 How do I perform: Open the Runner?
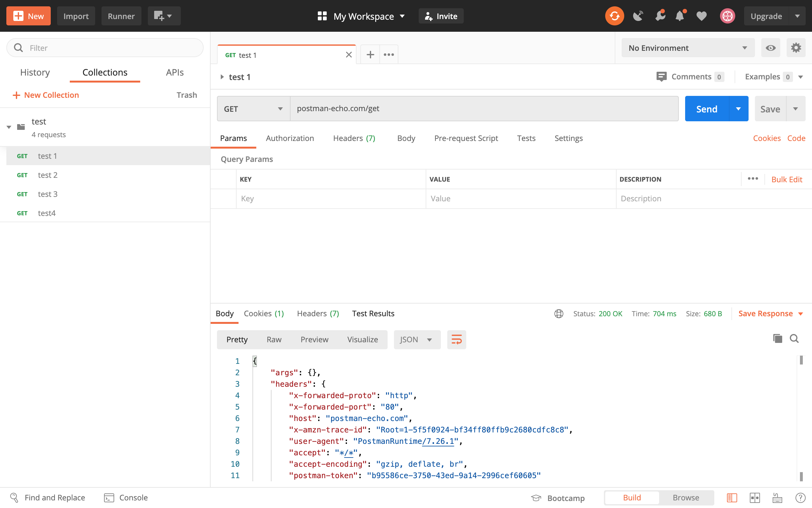tap(121, 16)
